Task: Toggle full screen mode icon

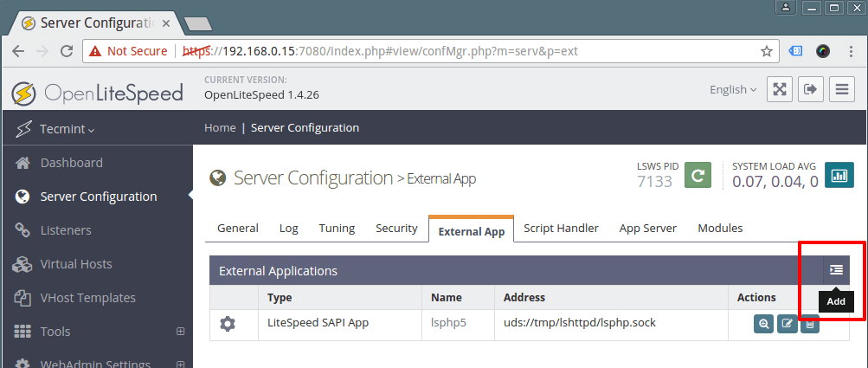Action: pyautogui.click(x=779, y=89)
